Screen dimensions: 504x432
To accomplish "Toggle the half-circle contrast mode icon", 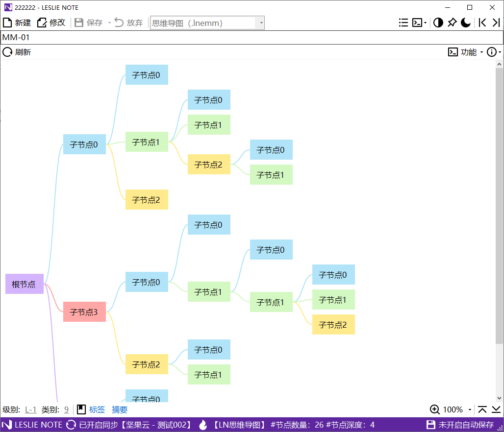I will pyautogui.click(x=438, y=23).
